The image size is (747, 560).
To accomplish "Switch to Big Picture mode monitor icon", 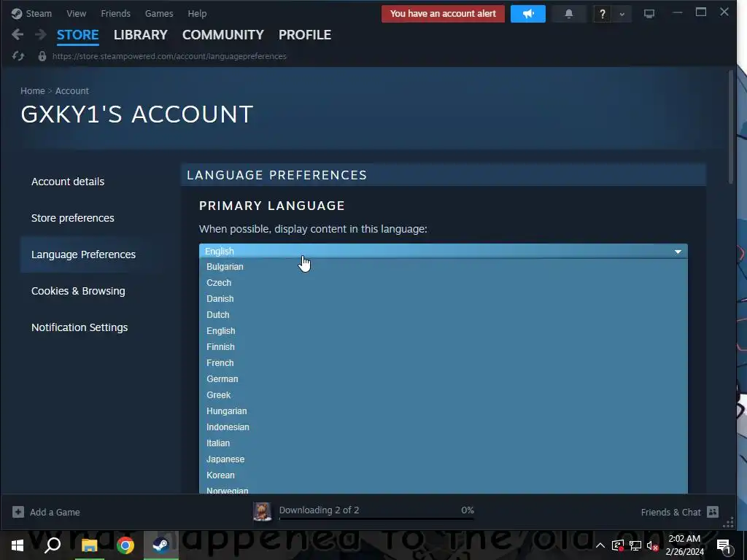I will click(649, 14).
